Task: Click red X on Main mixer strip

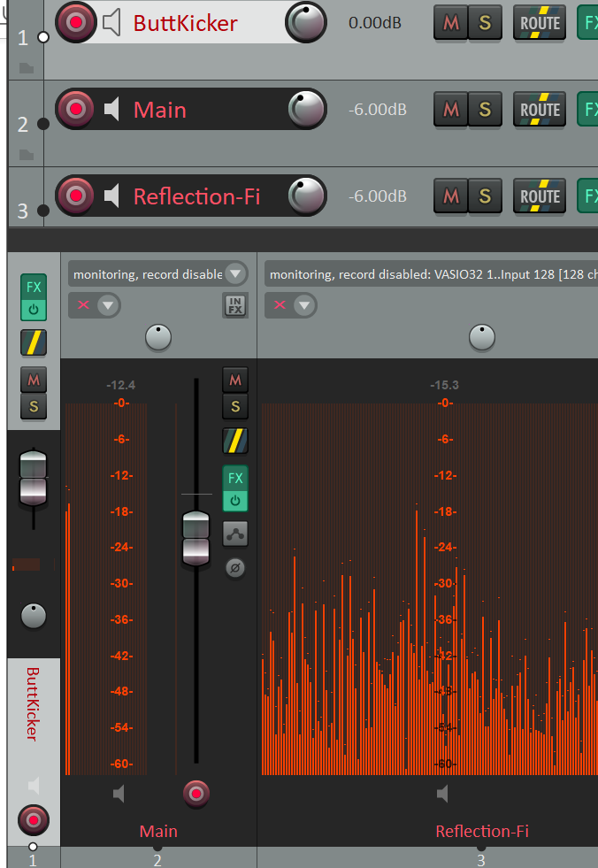Action: coord(83,305)
